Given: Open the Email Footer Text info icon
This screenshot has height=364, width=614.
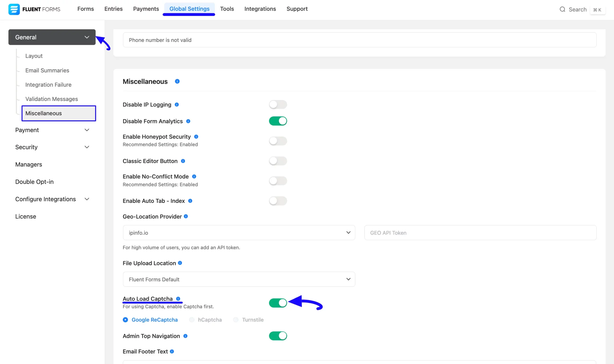Looking at the screenshot, I should pyautogui.click(x=172, y=352).
